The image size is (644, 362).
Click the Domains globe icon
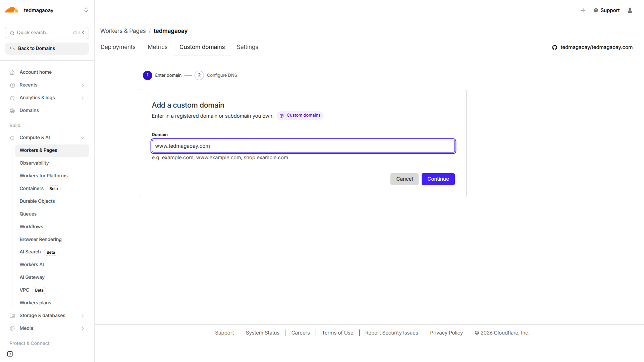tap(12, 111)
